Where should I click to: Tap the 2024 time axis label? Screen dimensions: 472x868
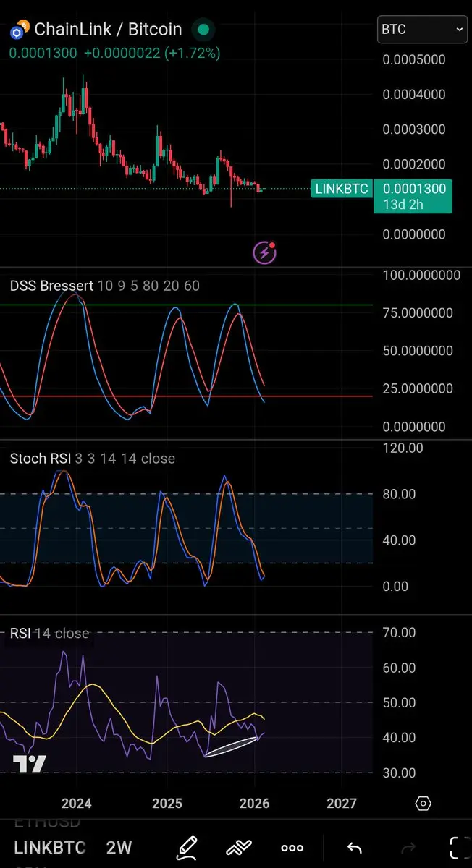[x=77, y=804]
